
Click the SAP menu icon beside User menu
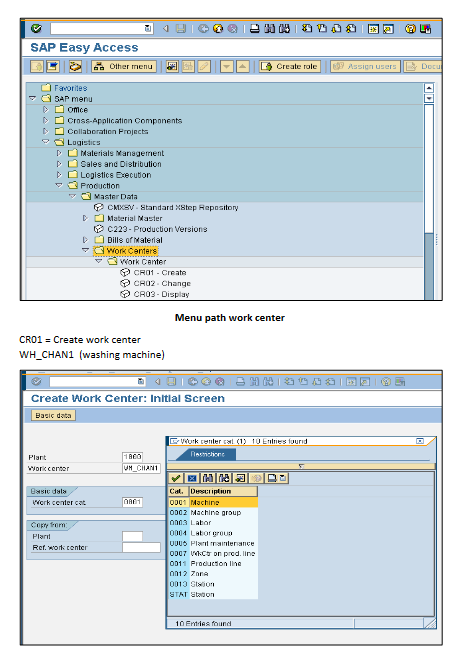[53, 67]
